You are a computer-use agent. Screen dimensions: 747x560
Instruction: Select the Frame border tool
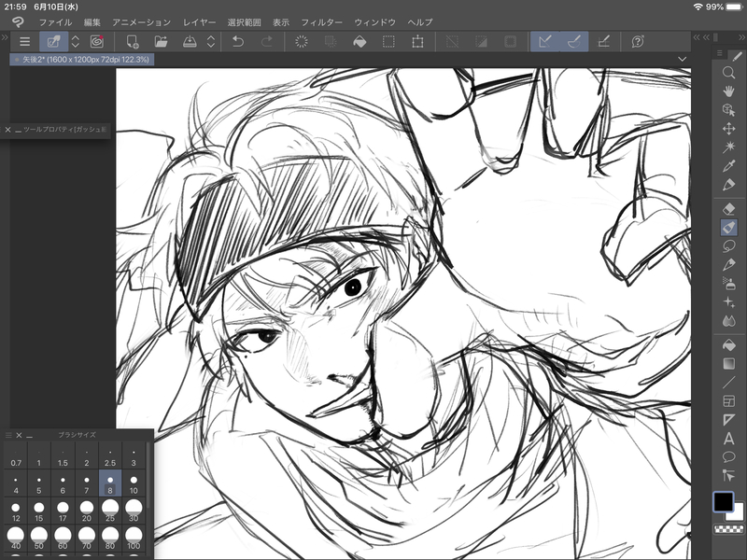pos(728,401)
